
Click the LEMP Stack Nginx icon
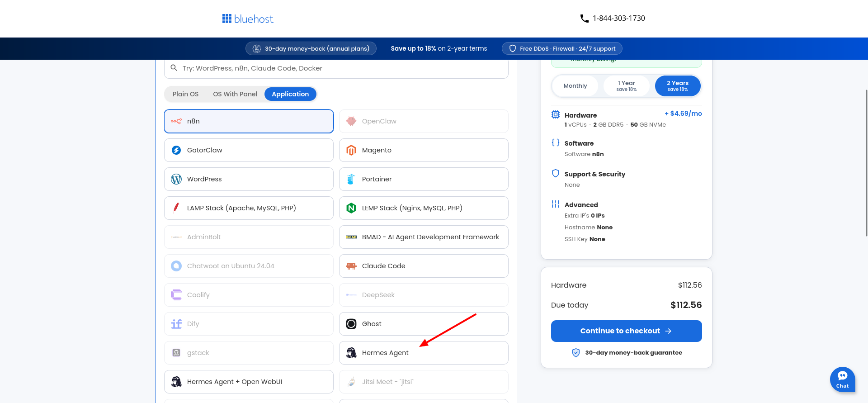(351, 208)
